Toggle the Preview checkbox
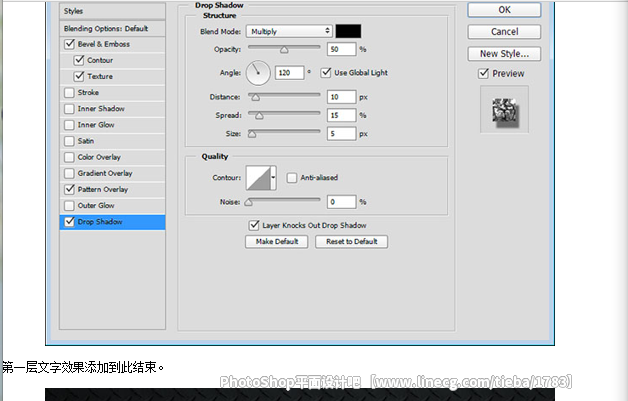 [x=483, y=73]
